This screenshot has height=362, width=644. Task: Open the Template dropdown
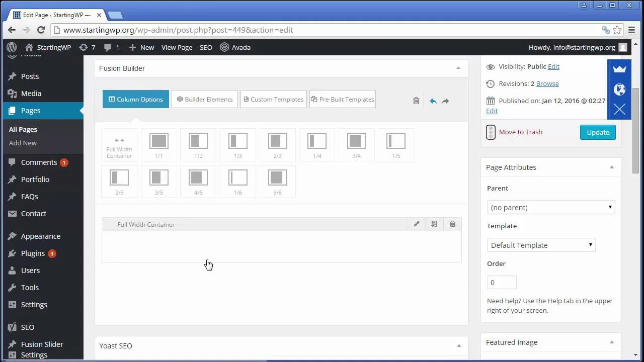point(541,245)
